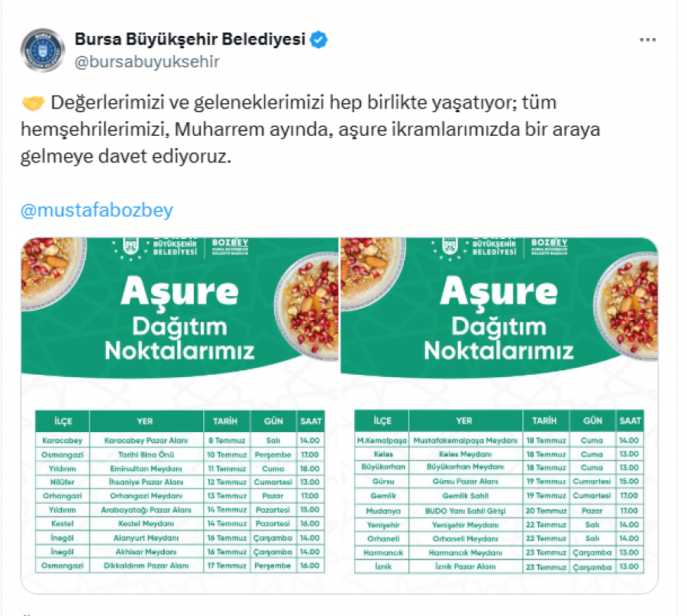Click the İznik Pazar Alanı entry

coord(465,567)
